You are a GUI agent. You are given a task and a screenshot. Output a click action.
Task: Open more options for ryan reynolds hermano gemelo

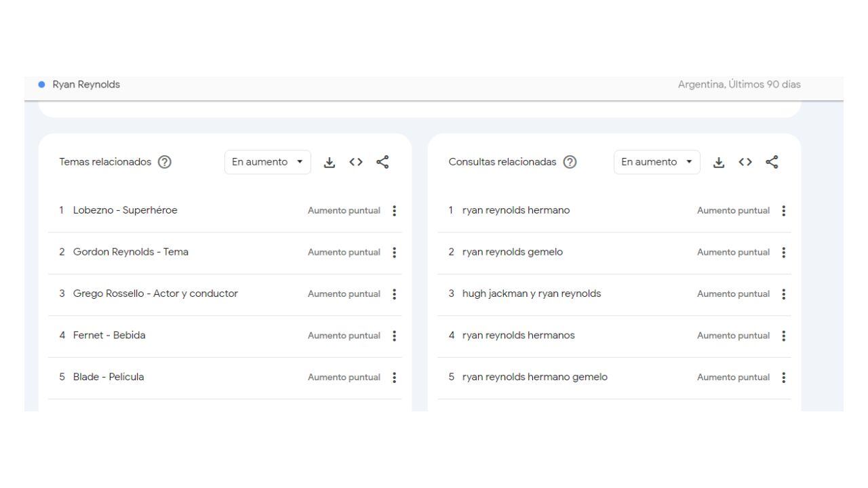click(784, 378)
